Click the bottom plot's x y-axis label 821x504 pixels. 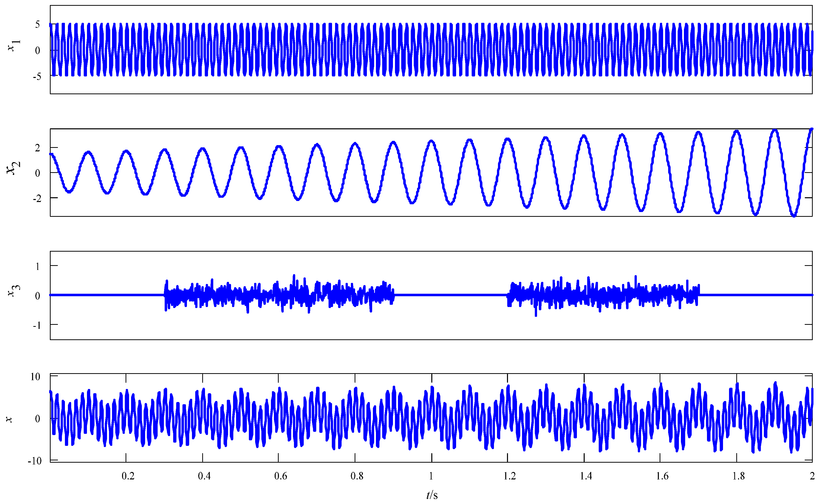9,419
